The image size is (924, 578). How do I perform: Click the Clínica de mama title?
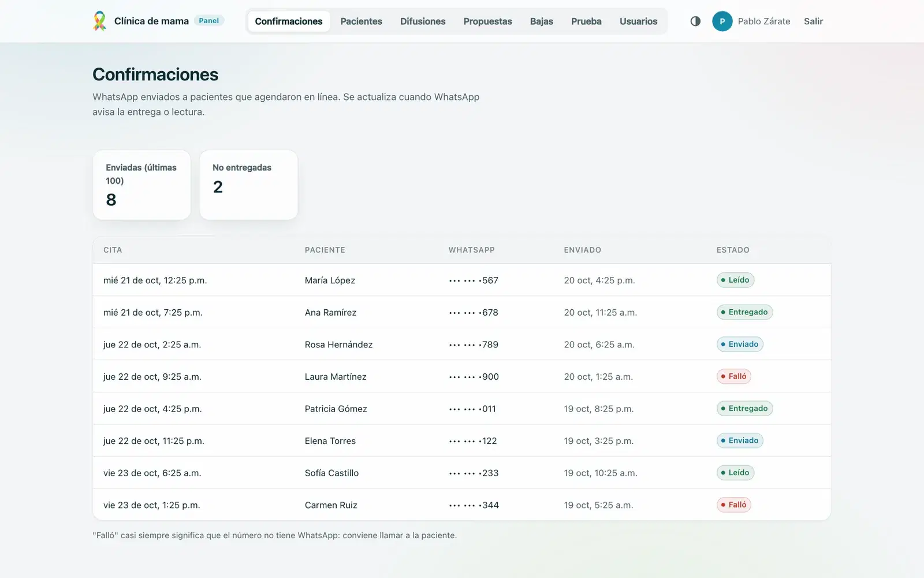[x=151, y=21]
